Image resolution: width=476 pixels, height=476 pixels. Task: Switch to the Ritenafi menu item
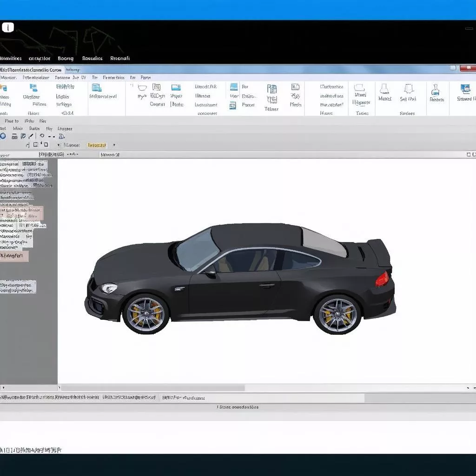click(120, 58)
